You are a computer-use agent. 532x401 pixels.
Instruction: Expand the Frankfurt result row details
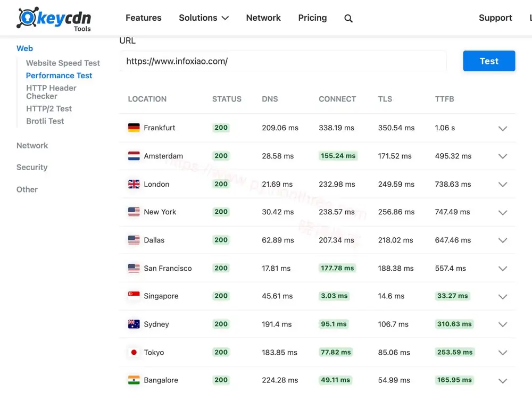pos(502,128)
